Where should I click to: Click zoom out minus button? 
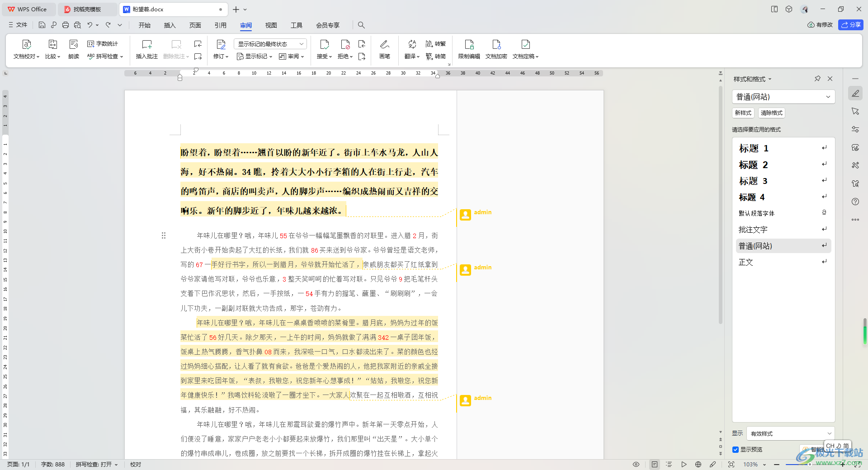pyautogui.click(x=776, y=464)
